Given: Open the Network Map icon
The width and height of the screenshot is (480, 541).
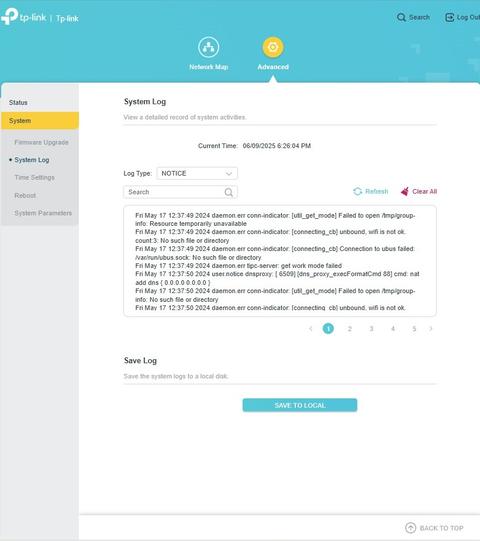Looking at the screenshot, I should click(208, 47).
